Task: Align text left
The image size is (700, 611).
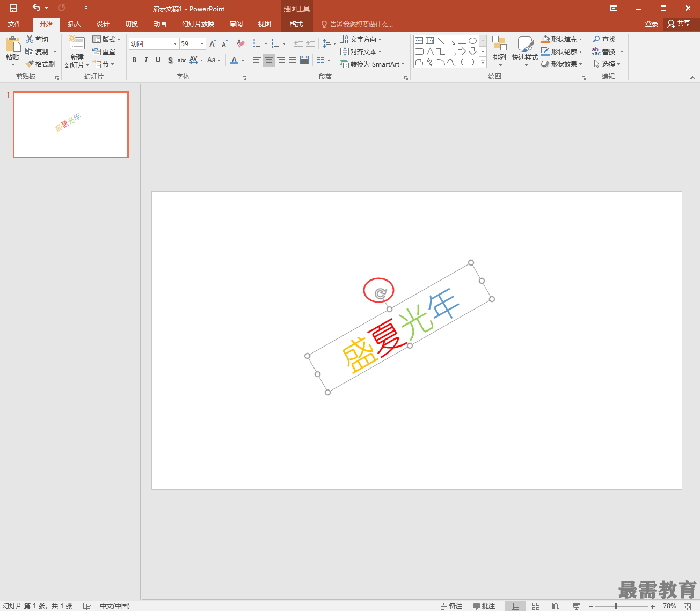Action: pyautogui.click(x=257, y=60)
